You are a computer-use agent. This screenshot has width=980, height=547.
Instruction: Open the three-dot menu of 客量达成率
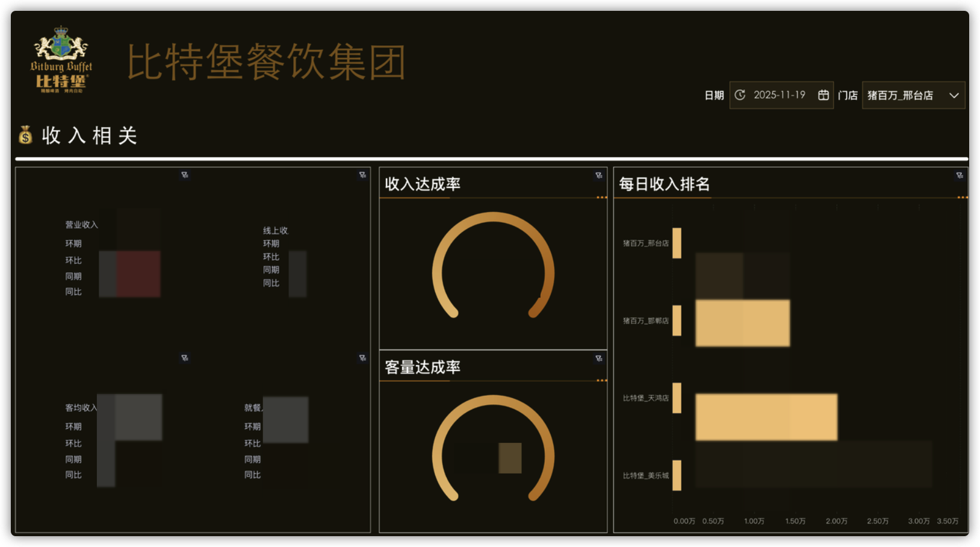601,381
